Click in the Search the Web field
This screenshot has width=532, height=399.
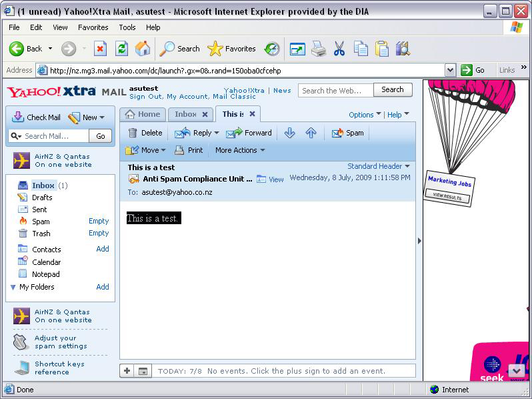[335, 91]
